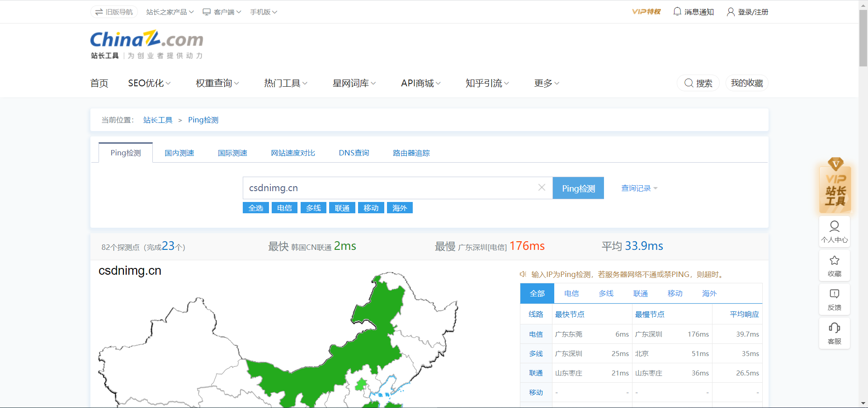
Task: Click the ChinaZ.com logo
Action: coord(146,44)
